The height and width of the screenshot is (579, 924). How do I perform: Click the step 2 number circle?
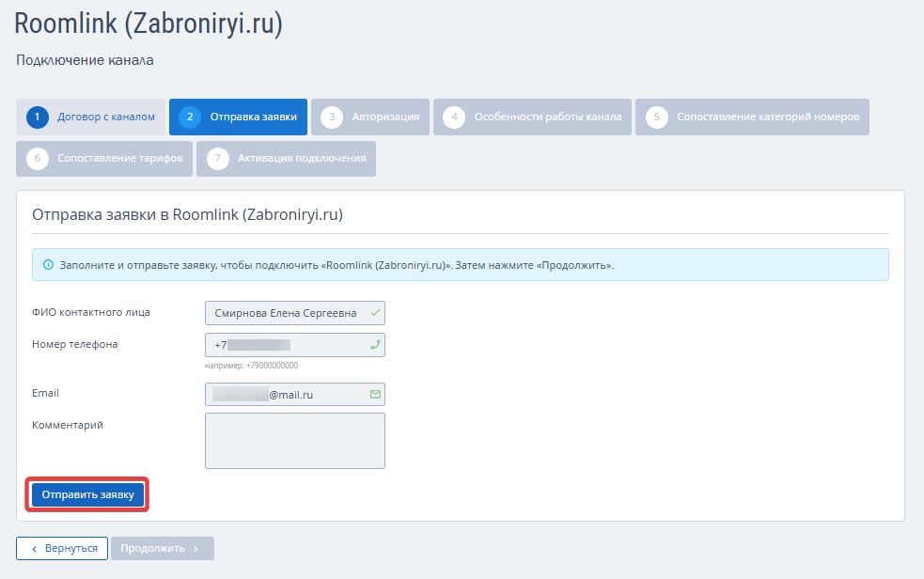pos(190,117)
